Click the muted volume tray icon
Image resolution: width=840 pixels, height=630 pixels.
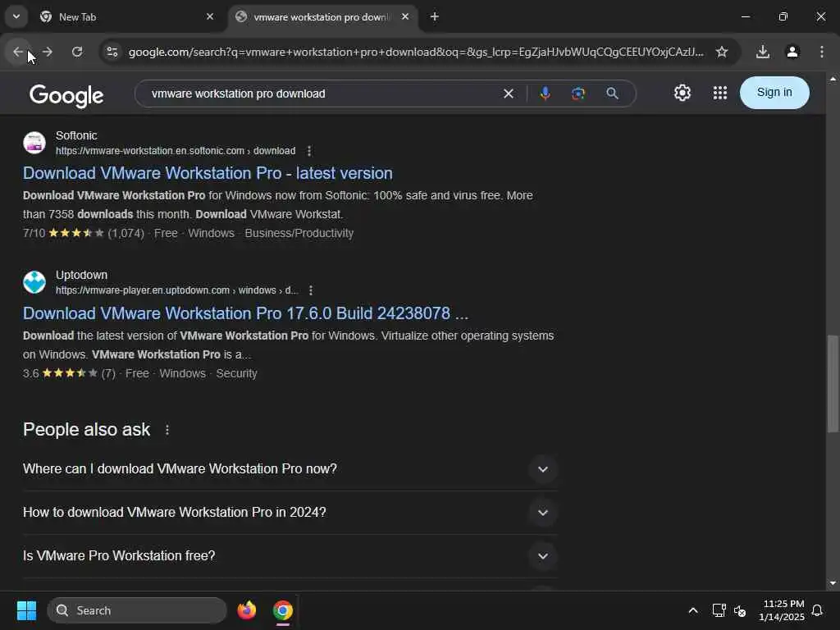[x=740, y=610]
